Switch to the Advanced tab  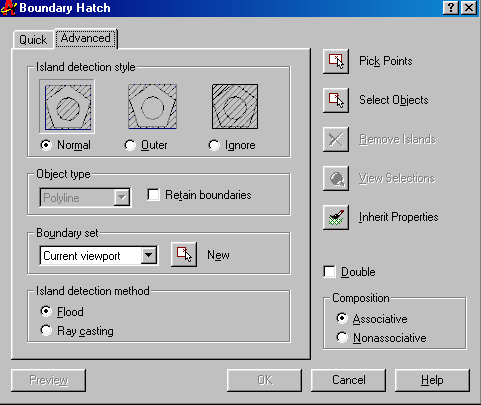click(x=86, y=38)
